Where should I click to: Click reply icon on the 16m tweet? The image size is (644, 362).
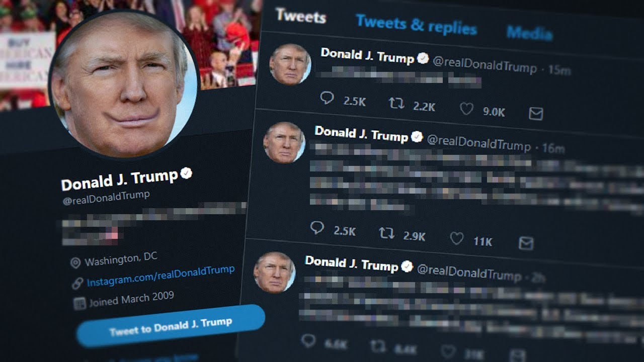click(317, 228)
